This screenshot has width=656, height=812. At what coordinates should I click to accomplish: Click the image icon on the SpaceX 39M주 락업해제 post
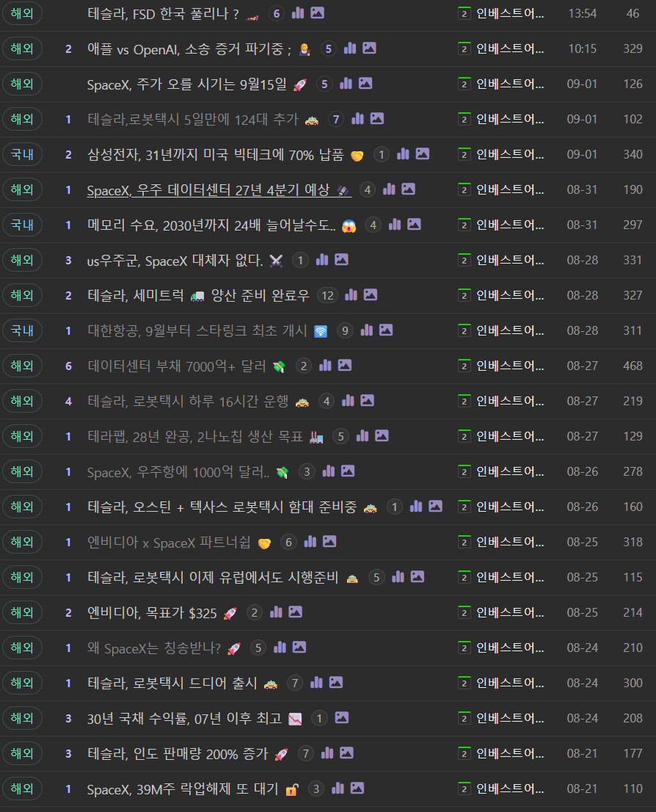(x=357, y=788)
